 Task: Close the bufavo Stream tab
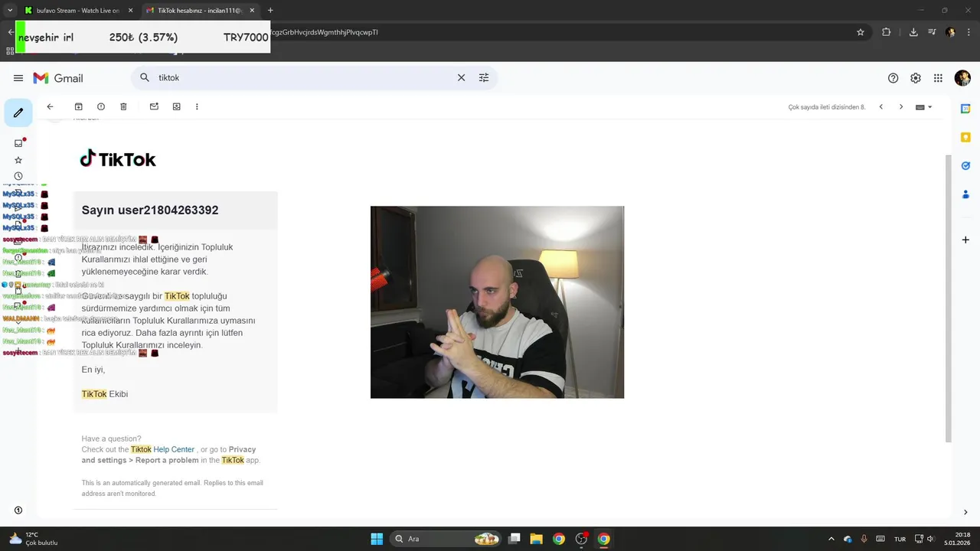[131, 11]
